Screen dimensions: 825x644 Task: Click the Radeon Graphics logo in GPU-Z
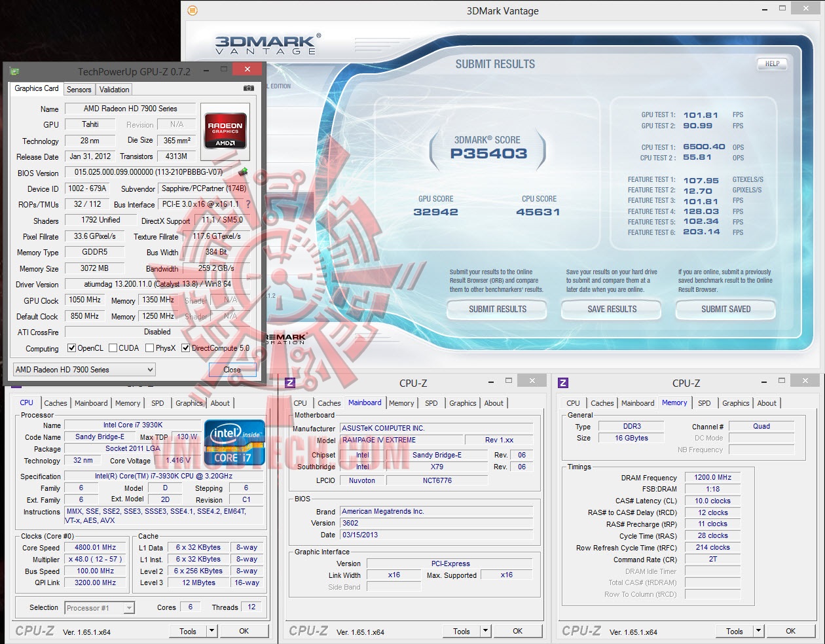click(x=225, y=131)
